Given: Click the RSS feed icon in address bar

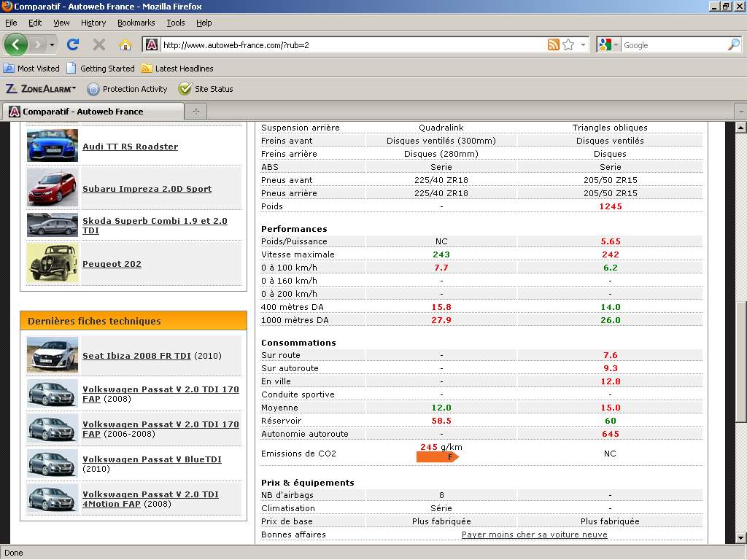Looking at the screenshot, I should 554,44.
